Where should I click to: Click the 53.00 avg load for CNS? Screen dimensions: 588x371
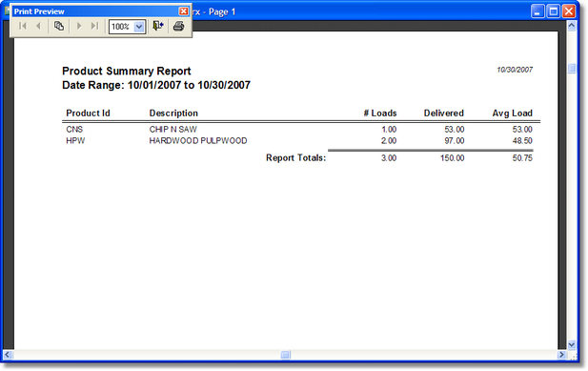point(522,130)
